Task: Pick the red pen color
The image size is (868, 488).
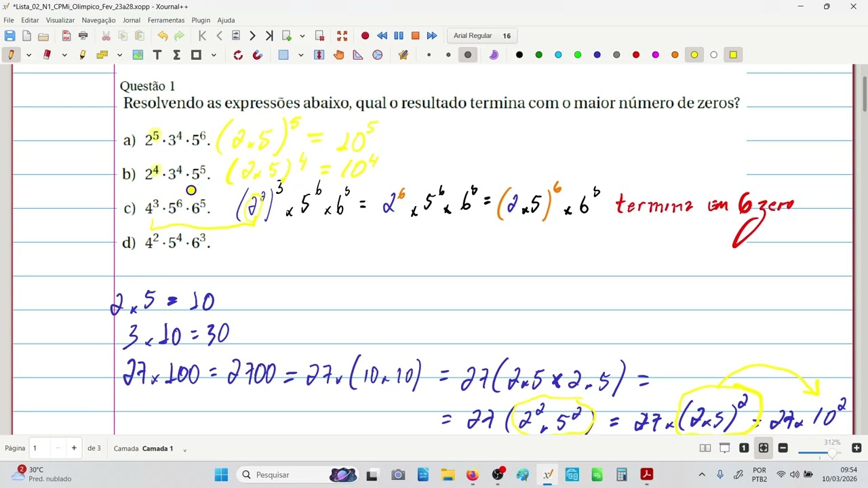Action: pos(636,55)
